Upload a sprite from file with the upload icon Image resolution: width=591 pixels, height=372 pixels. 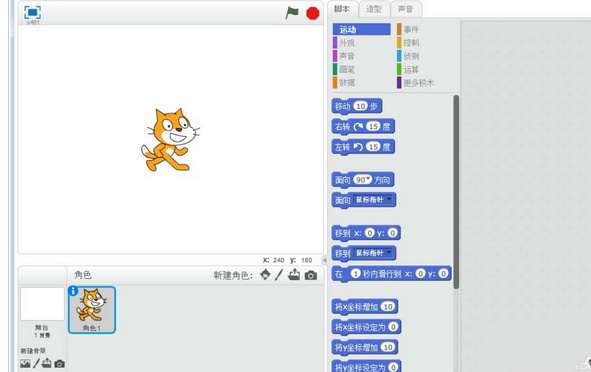[x=294, y=275]
